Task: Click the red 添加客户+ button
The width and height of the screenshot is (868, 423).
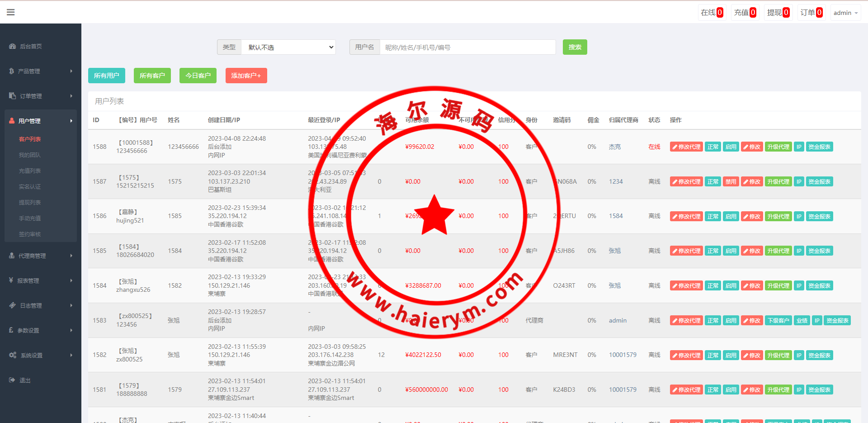Action: coord(246,76)
